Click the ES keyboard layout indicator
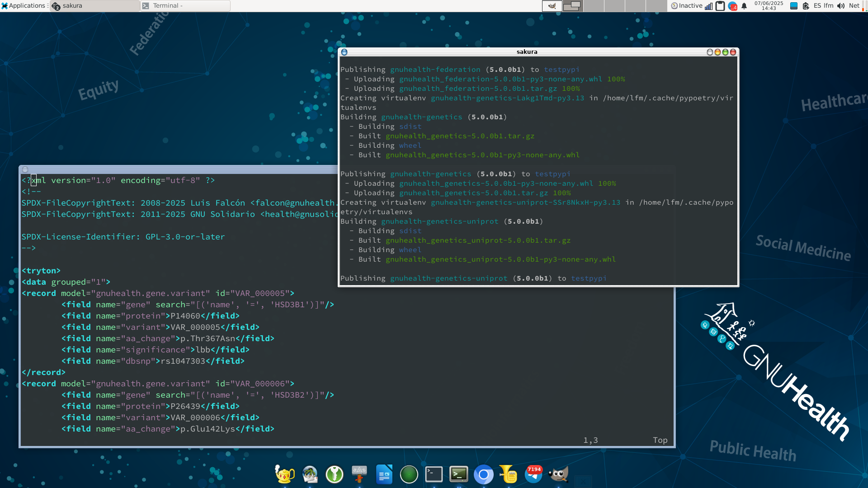Image resolution: width=868 pixels, height=488 pixels. click(x=817, y=6)
